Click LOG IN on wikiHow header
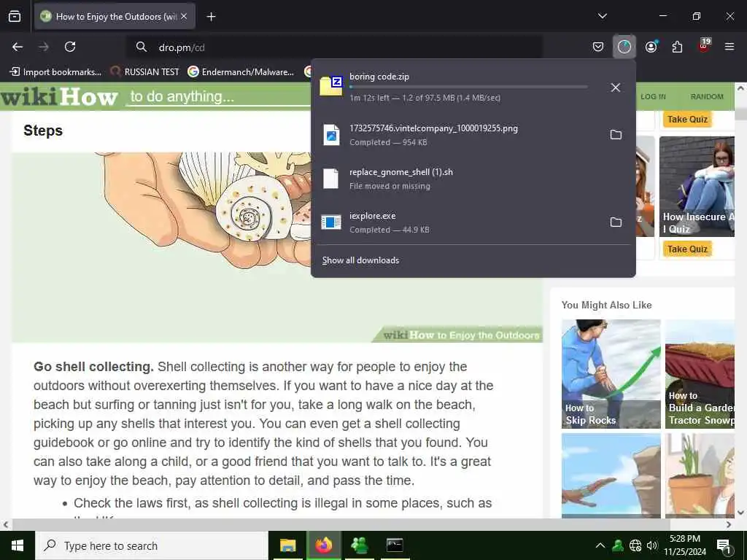This screenshot has width=747, height=560. [653, 97]
